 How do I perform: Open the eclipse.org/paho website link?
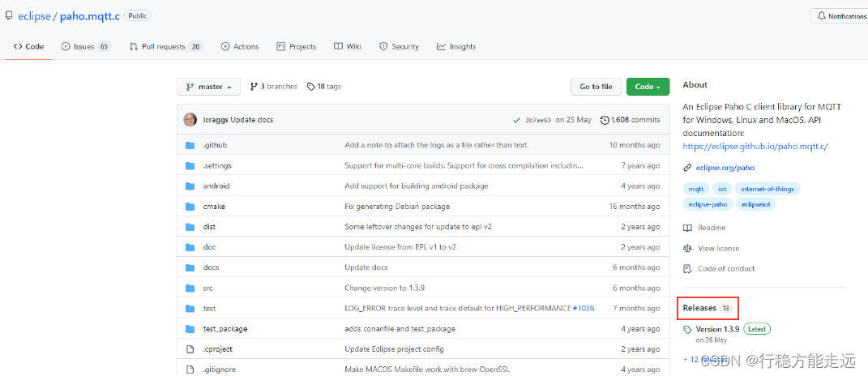coord(725,168)
